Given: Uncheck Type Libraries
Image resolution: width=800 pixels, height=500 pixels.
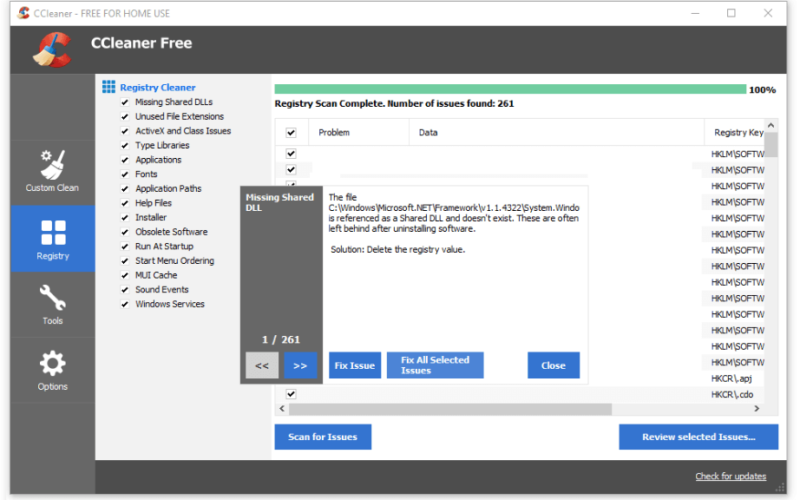Looking at the screenshot, I should (x=124, y=145).
